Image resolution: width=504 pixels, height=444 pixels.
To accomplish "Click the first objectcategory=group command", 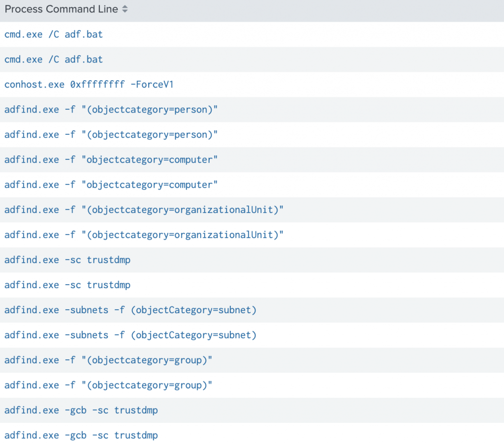I will tap(108, 360).
